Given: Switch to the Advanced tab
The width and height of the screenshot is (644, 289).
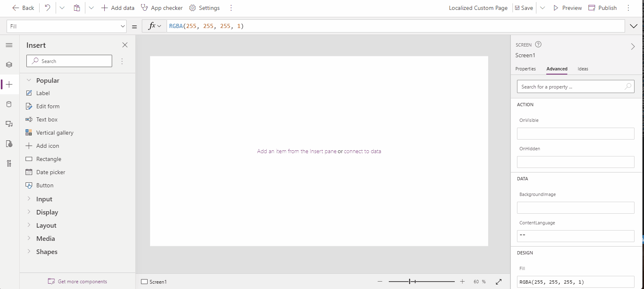Looking at the screenshot, I should [557, 69].
